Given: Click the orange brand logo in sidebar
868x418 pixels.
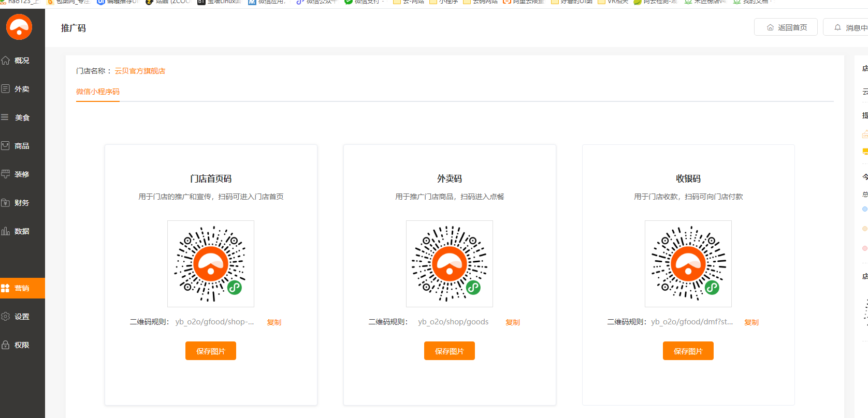Looking at the screenshot, I should pyautogui.click(x=19, y=27).
